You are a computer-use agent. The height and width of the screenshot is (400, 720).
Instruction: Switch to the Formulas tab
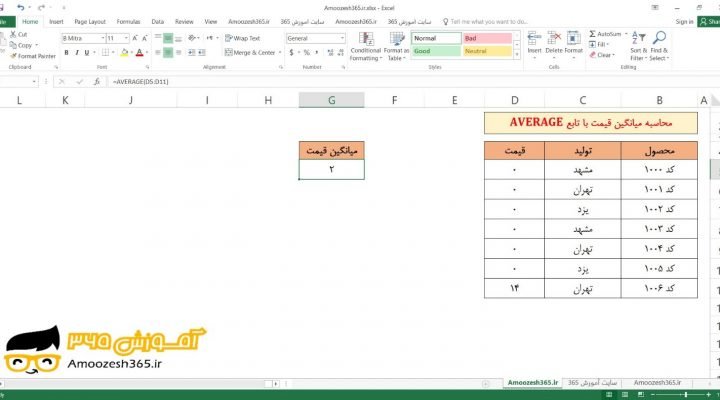click(128, 22)
